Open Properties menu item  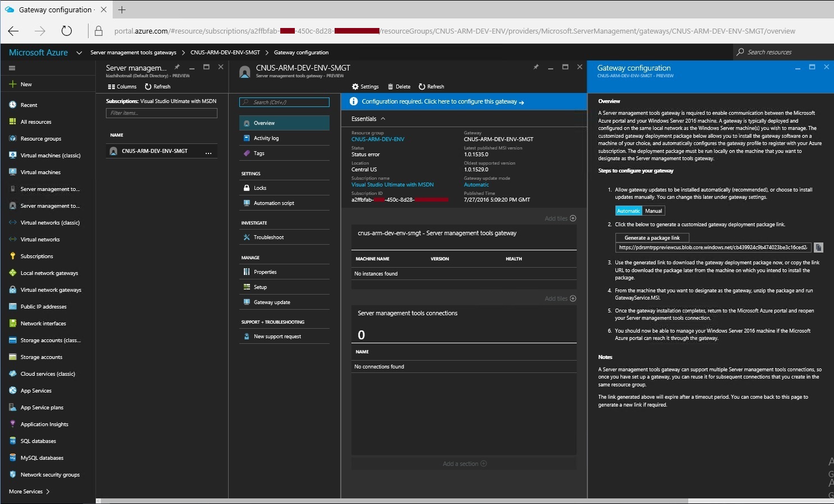pyautogui.click(x=284, y=272)
